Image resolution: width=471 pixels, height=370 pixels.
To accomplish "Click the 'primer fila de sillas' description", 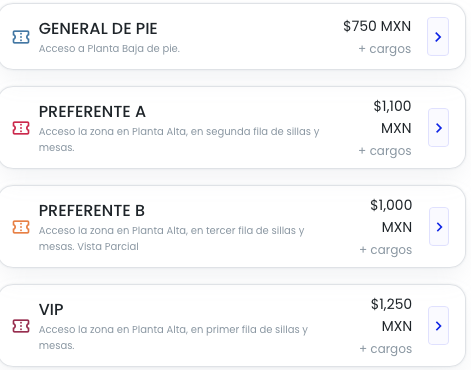I will (253, 330).
